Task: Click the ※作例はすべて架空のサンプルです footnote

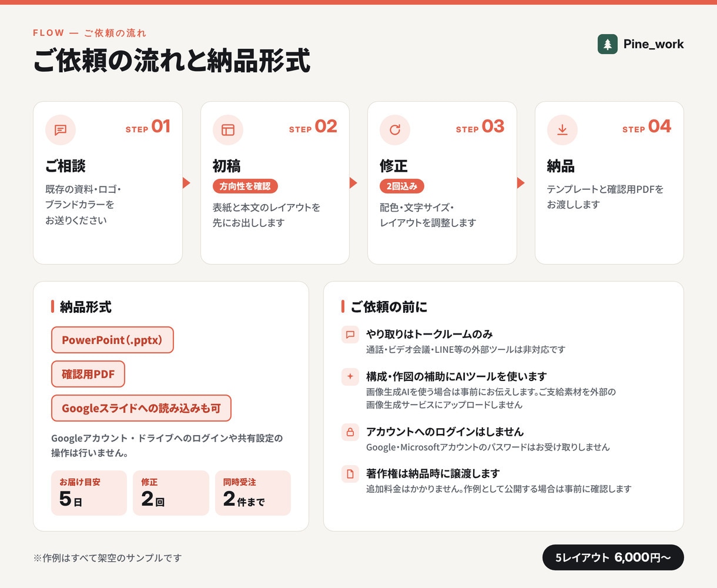Action: click(x=108, y=558)
